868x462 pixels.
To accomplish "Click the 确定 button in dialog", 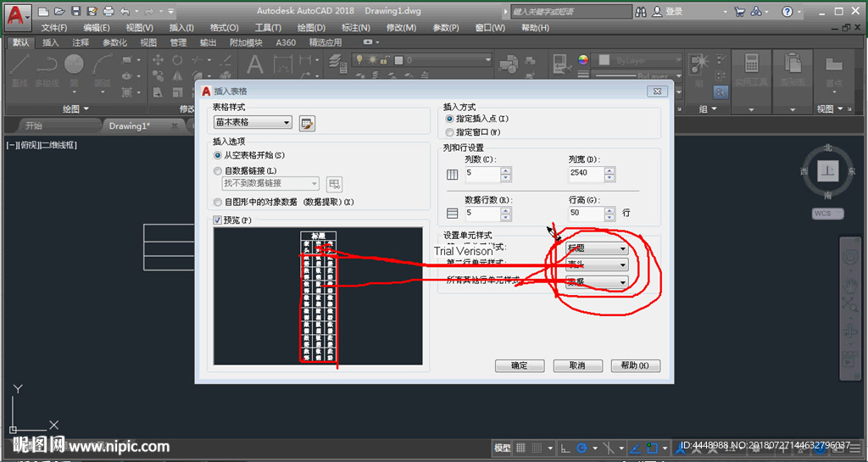I will (520, 365).
